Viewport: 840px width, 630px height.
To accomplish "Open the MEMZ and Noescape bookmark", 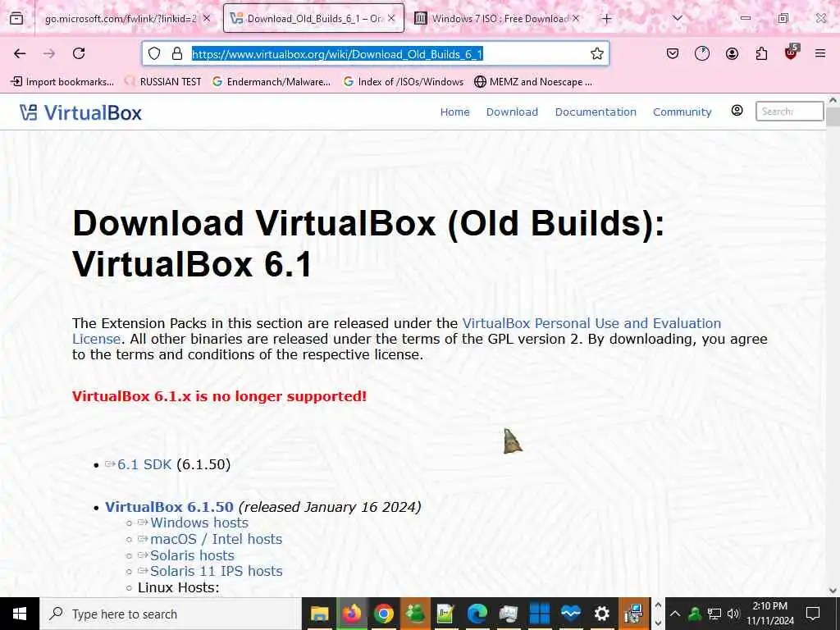I will (x=533, y=82).
